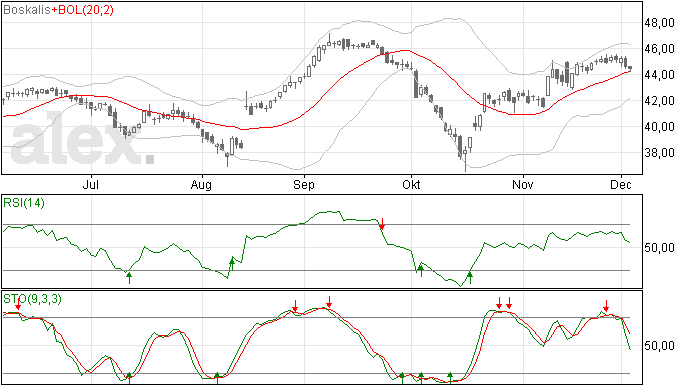The height and width of the screenshot is (387, 690).
Task: Click the Boskalis chart title label
Action: 26,10
